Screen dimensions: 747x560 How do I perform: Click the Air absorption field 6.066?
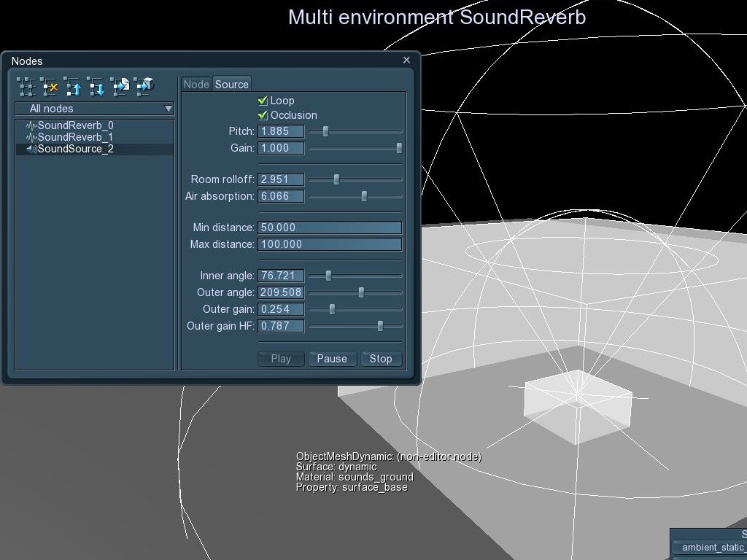click(281, 196)
